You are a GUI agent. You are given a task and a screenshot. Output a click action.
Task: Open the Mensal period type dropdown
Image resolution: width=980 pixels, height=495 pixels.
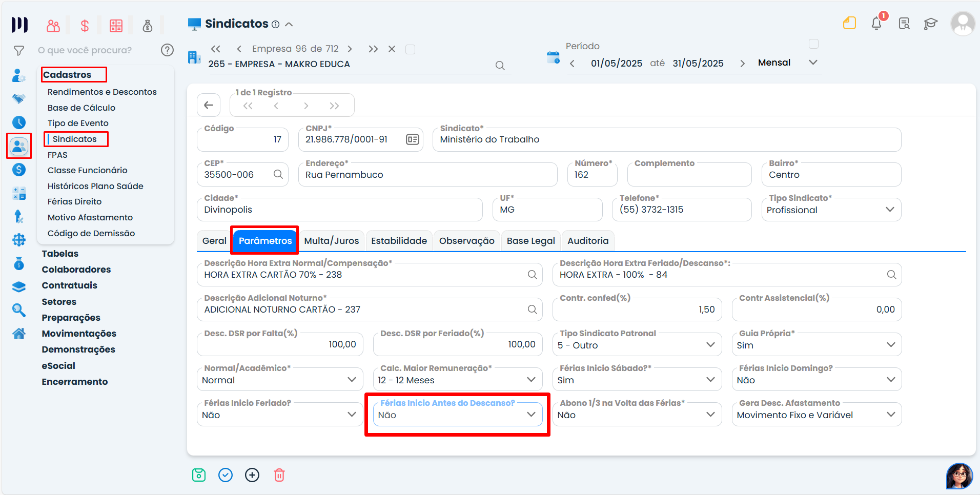pyautogui.click(x=812, y=63)
